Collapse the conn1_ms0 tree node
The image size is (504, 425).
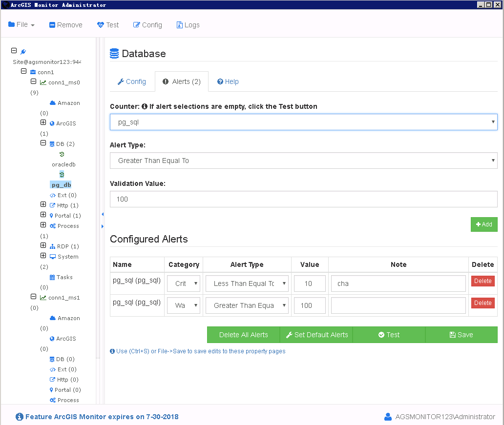33,81
